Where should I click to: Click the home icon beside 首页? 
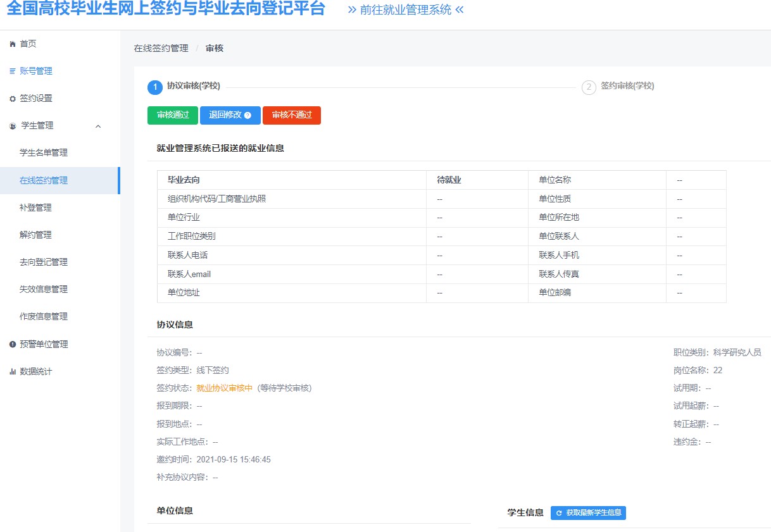tap(12, 44)
